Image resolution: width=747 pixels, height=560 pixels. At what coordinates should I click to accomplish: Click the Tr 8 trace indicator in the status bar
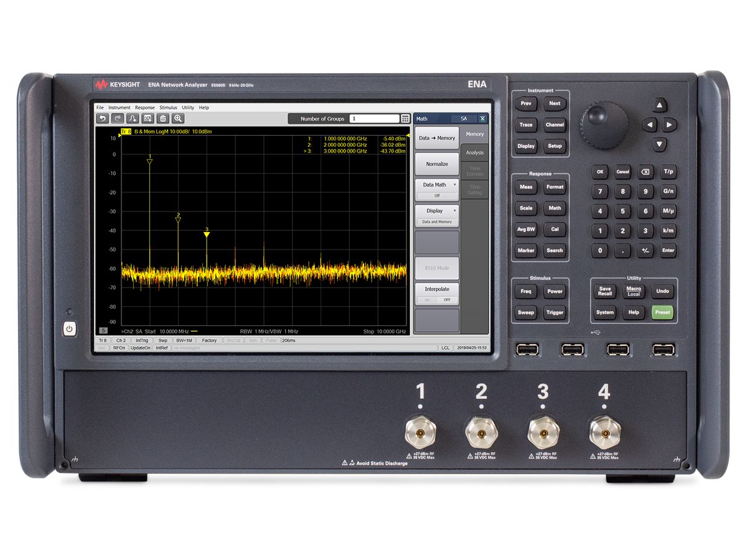103,340
